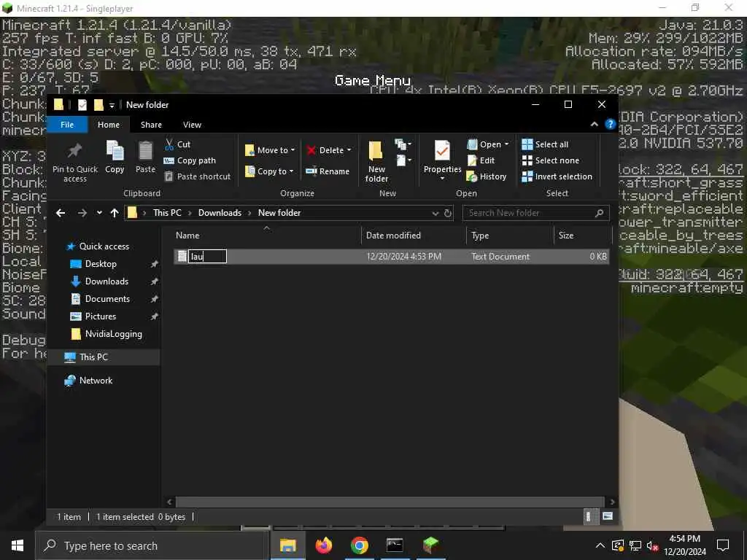747x560 pixels.
Task: Click Downloads in the address breadcrumb
Action: point(220,213)
